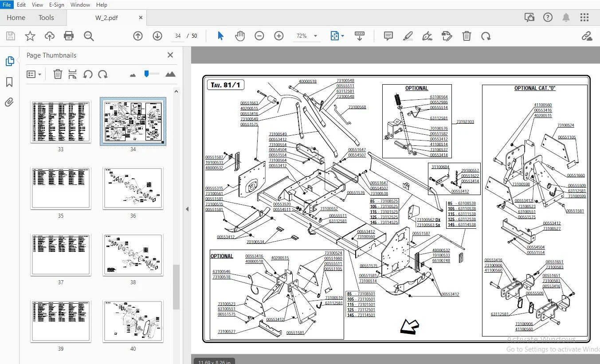
Task: Zoom out with the minus button
Action: pos(259,36)
